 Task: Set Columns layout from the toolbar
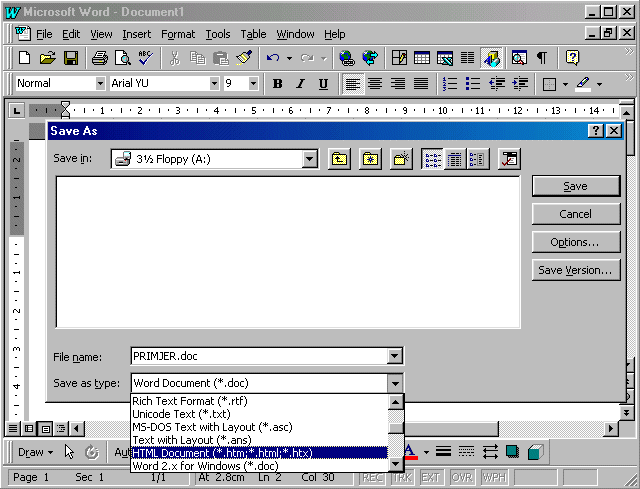point(467,58)
